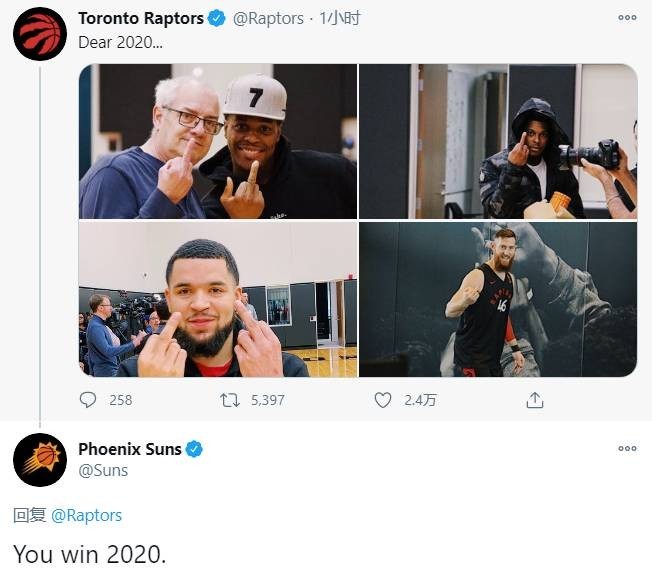Click the Raptors verified badge

point(216,19)
